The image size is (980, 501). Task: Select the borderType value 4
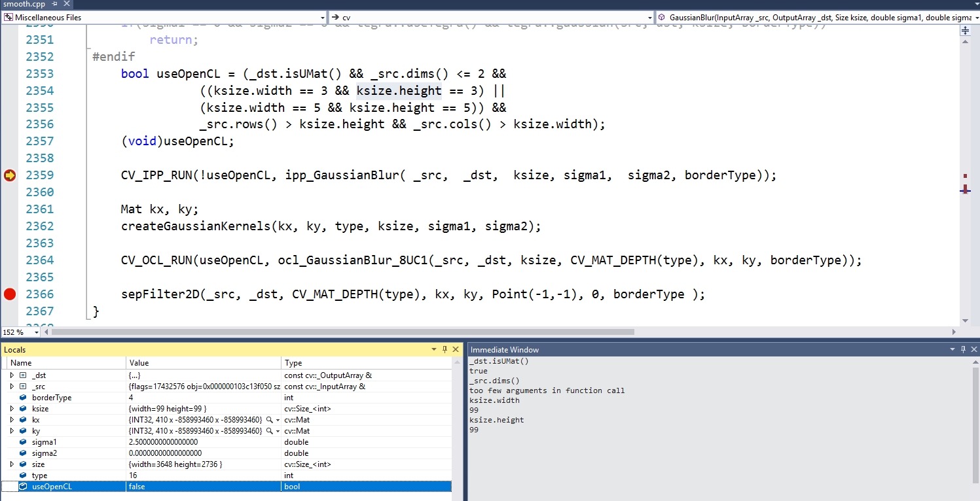point(131,398)
